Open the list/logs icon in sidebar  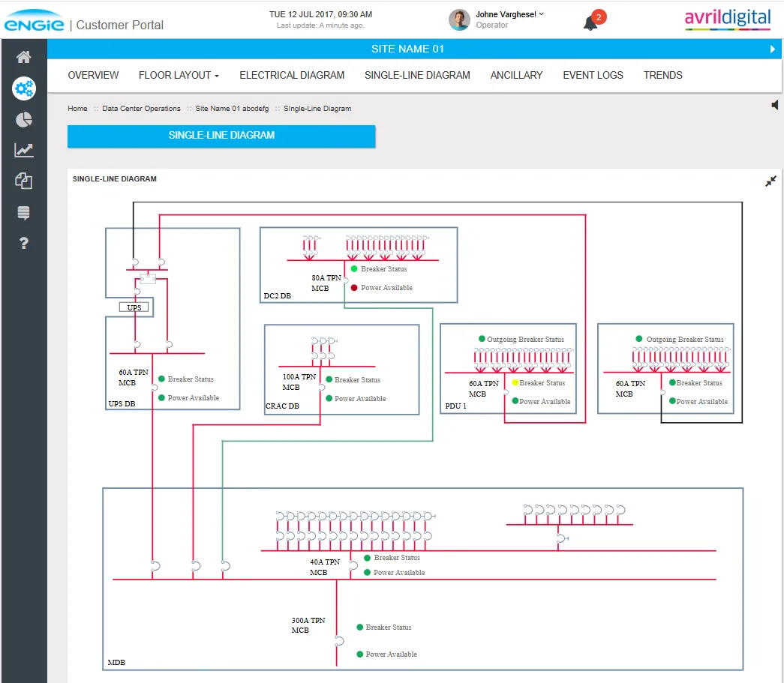tap(23, 213)
